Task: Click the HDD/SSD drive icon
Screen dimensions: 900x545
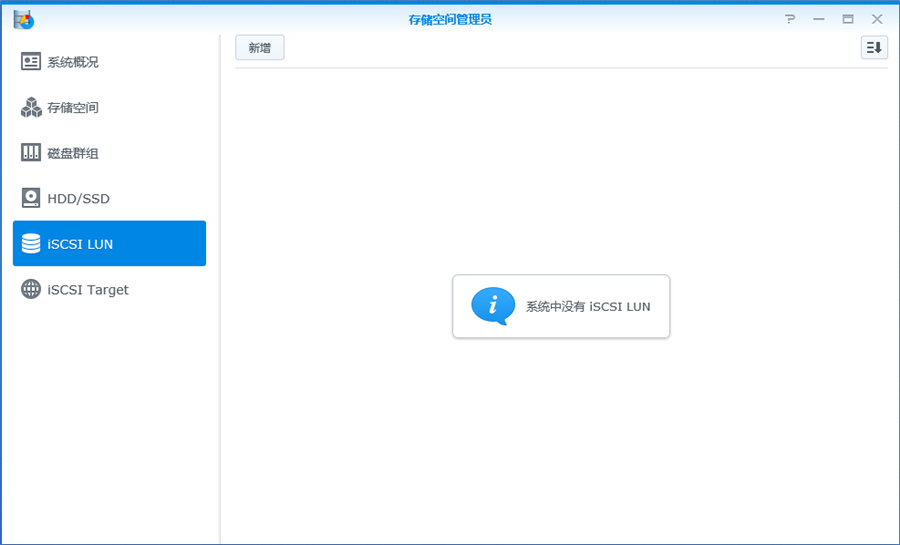Action: coord(31,198)
